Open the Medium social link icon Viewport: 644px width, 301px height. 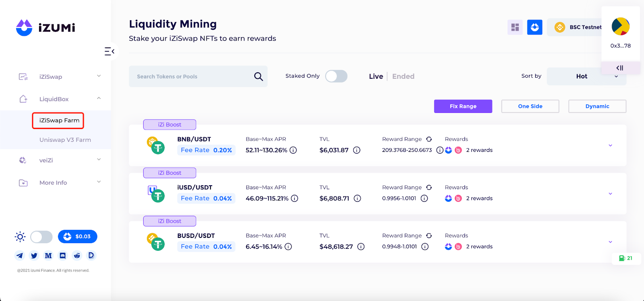(x=48, y=255)
